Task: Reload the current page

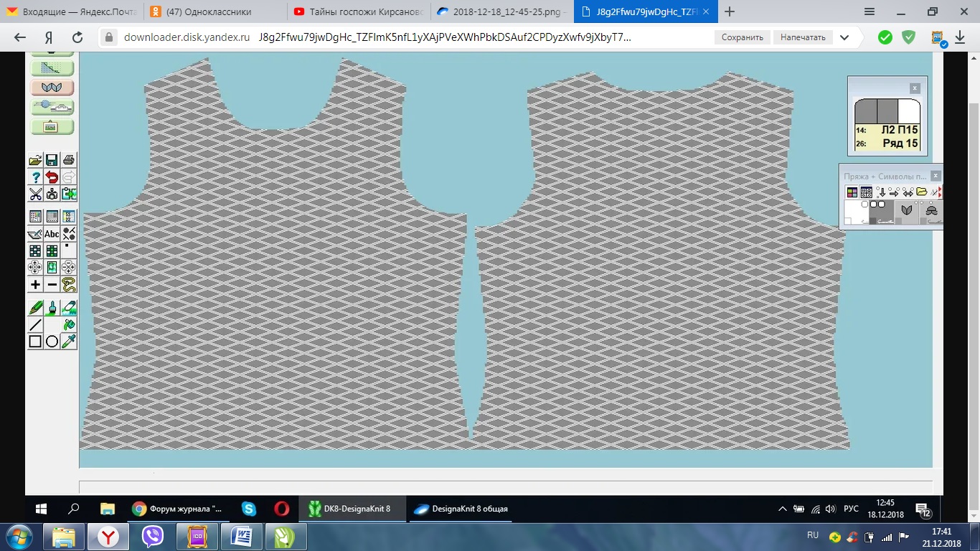Action: pos(77,37)
